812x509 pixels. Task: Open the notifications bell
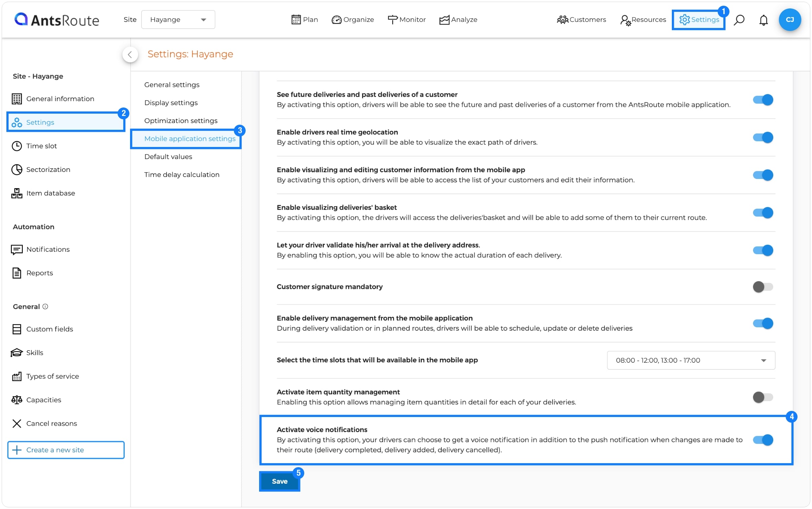763,20
